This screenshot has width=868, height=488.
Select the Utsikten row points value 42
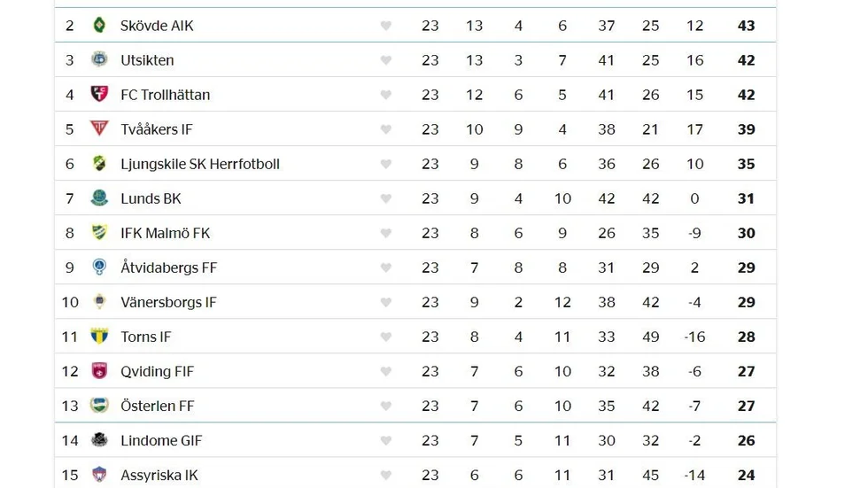pos(746,59)
